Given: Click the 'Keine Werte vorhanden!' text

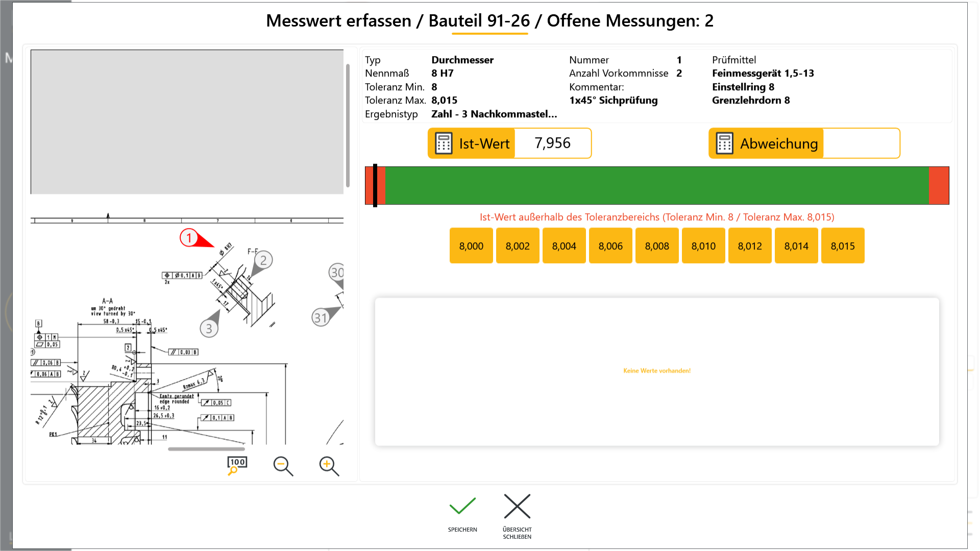Looking at the screenshot, I should click(657, 371).
